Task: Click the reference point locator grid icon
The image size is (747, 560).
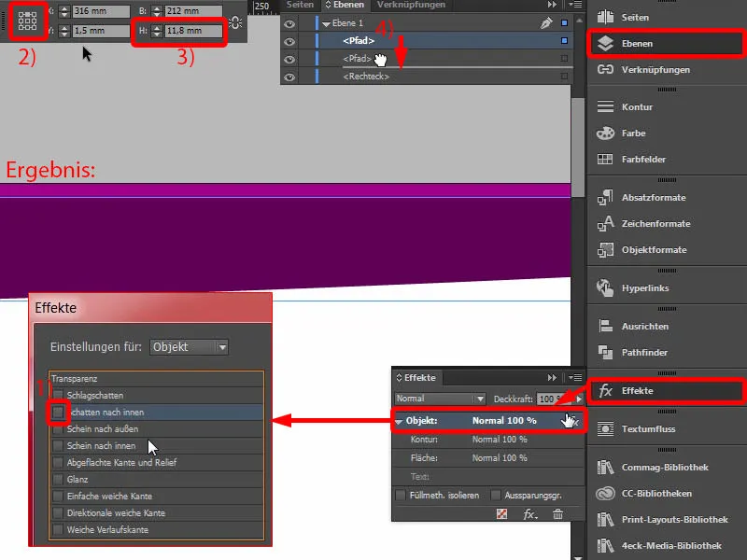Action: (x=28, y=21)
